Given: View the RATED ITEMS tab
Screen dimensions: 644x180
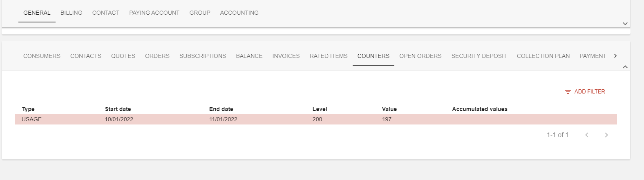Looking at the screenshot, I should click(328, 56).
